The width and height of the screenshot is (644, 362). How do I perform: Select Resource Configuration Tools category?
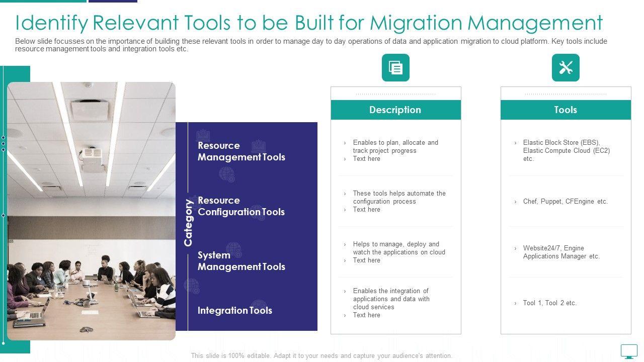pyautogui.click(x=242, y=206)
